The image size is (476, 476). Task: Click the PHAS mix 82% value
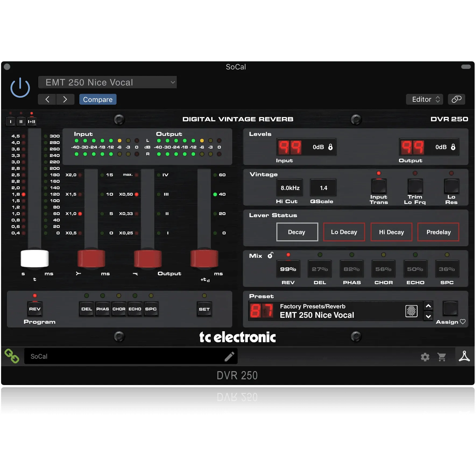tap(352, 269)
